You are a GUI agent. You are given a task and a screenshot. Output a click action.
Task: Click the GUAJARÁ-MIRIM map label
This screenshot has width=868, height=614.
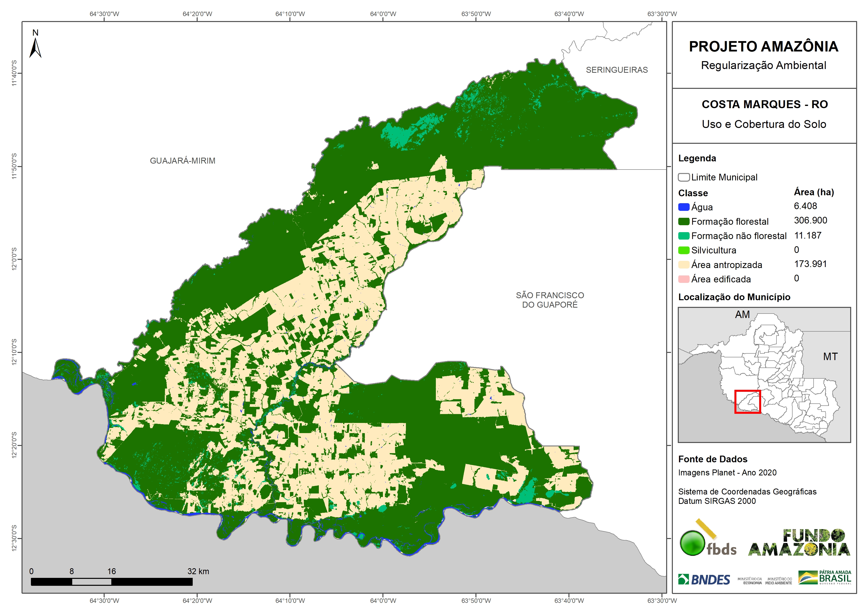[183, 161]
